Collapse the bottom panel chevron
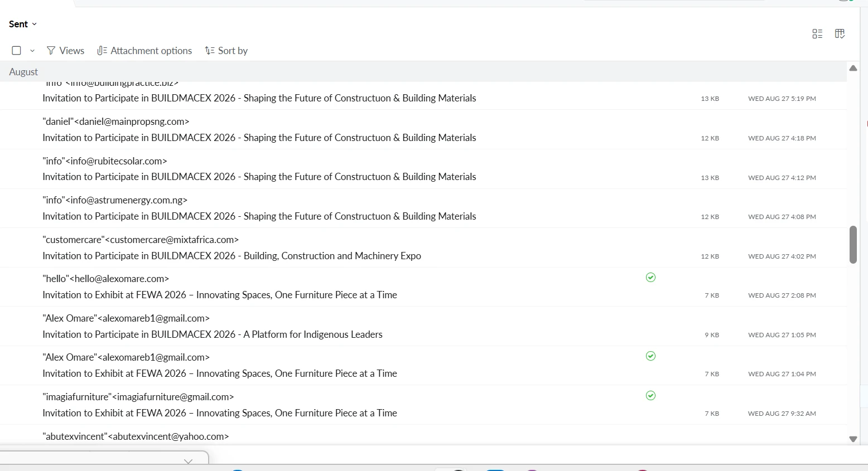Screen dimensions: 868x471 click(188, 461)
